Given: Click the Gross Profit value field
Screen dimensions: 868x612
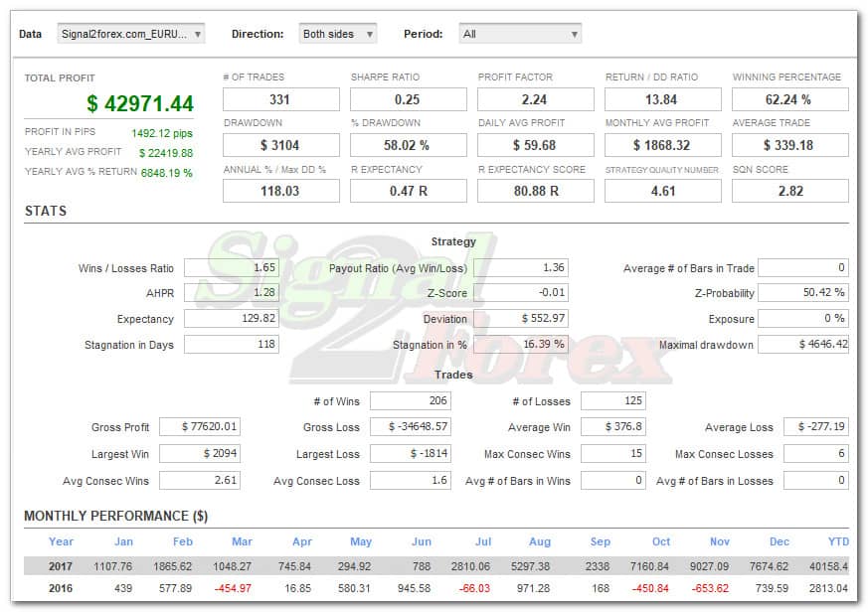Looking at the screenshot, I should coord(199,427).
